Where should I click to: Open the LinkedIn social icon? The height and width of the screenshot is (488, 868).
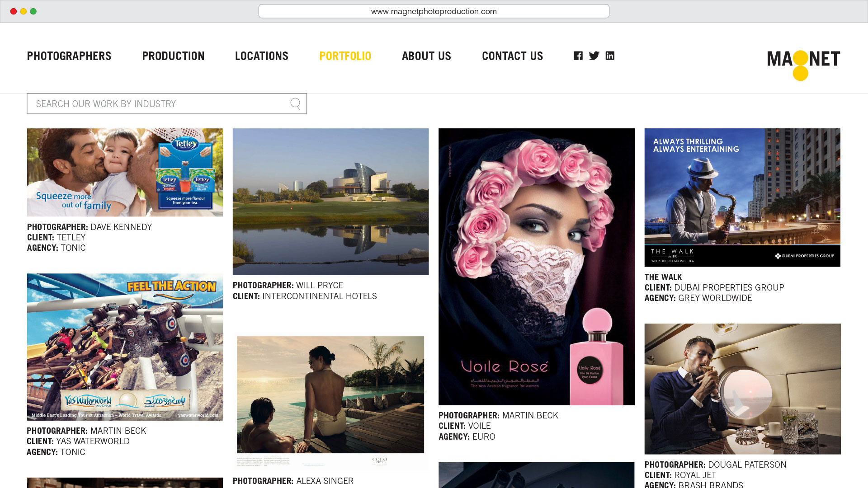(610, 56)
